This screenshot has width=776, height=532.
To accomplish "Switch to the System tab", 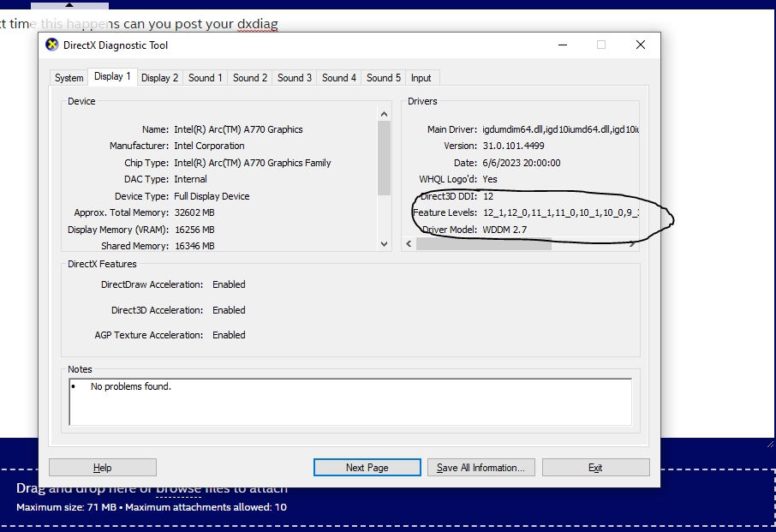I will 69,77.
